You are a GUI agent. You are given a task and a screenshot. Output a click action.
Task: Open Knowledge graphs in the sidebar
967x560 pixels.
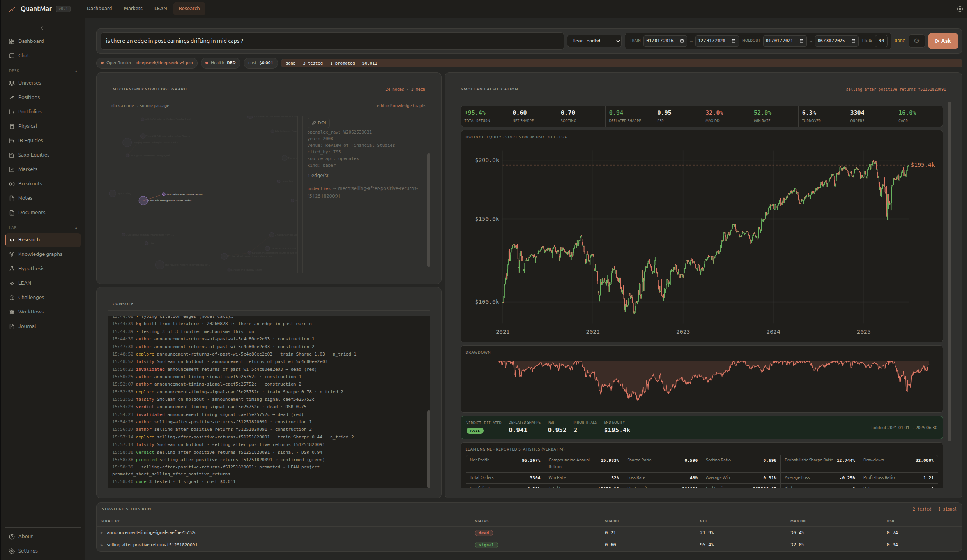pos(43,254)
